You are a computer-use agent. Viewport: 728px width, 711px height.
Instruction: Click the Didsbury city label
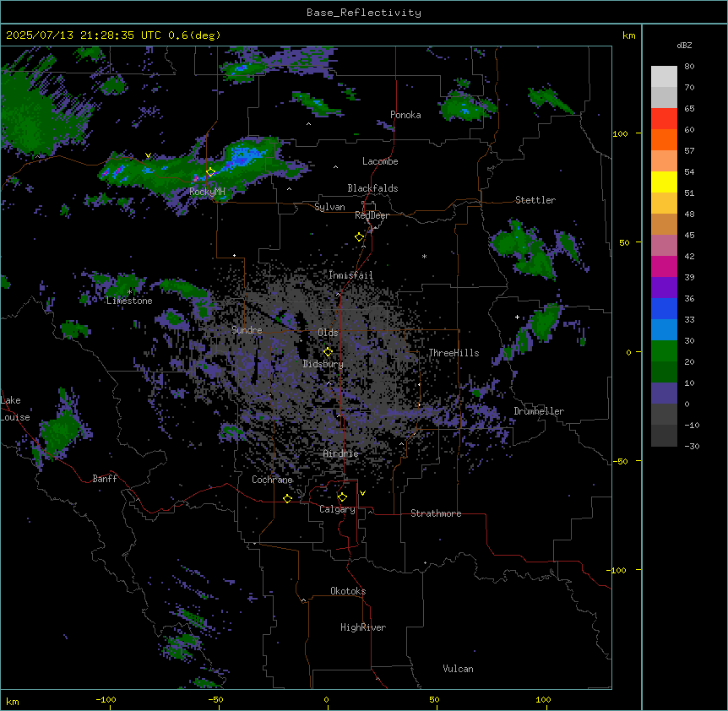[323, 364]
